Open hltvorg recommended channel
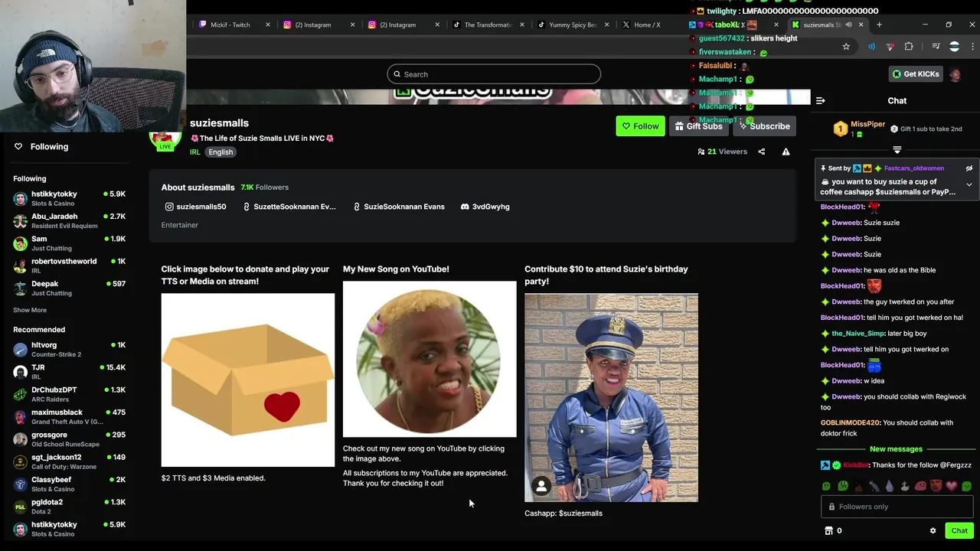The height and width of the screenshot is (551, 980). 69,349
